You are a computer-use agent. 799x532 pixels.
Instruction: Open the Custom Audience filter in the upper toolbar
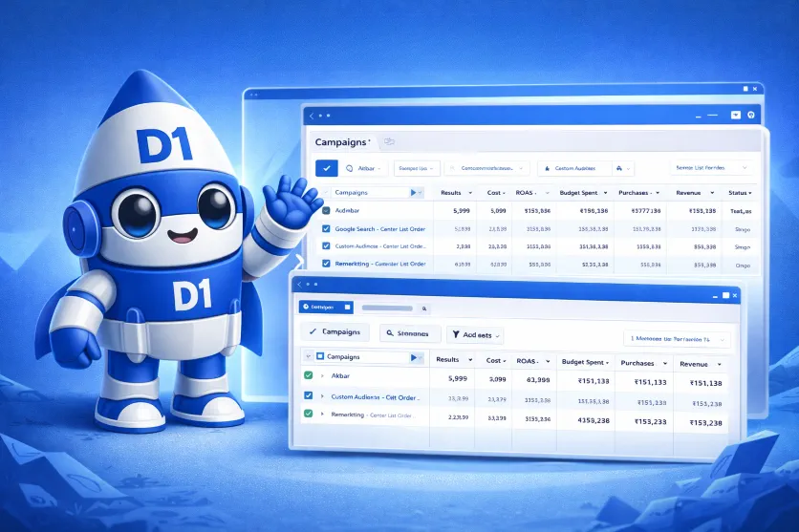(574, 168)
